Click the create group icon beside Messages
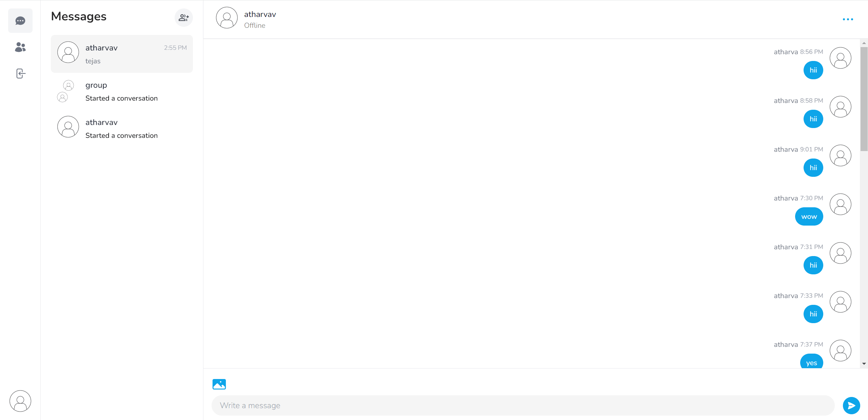Viewport: 868px width, 420px height. (x=183, y=18)
